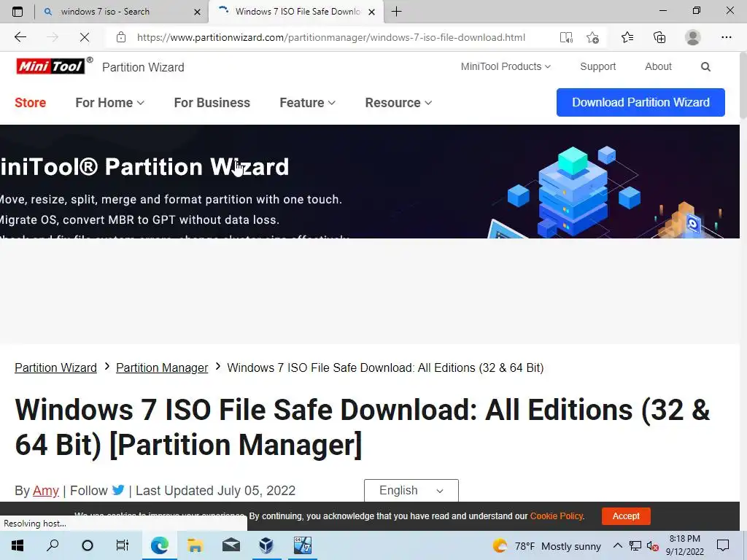
Task: Open File Explorer from taskbar
Action: click(x=195, y=545)
